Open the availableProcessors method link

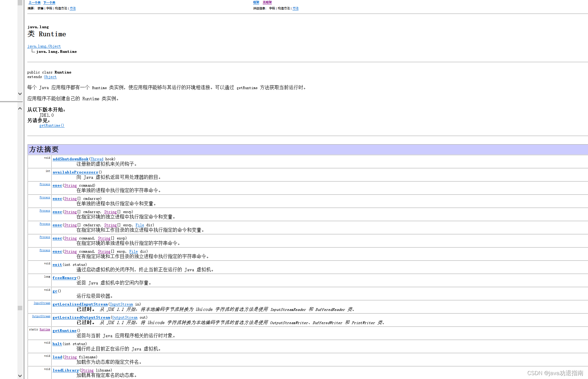pyautogui.click(x=75, y=172)
